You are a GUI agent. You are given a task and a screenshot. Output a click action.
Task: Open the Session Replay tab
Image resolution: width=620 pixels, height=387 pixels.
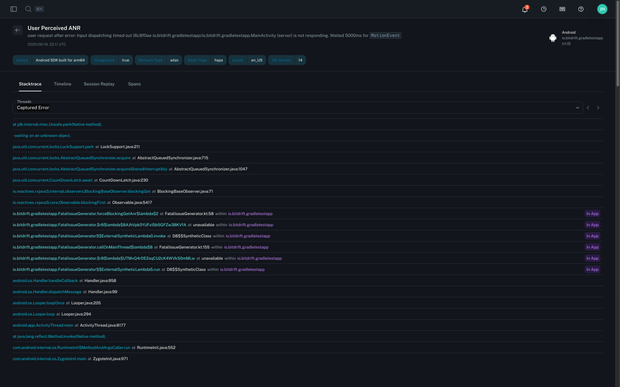tap(99, 84)
